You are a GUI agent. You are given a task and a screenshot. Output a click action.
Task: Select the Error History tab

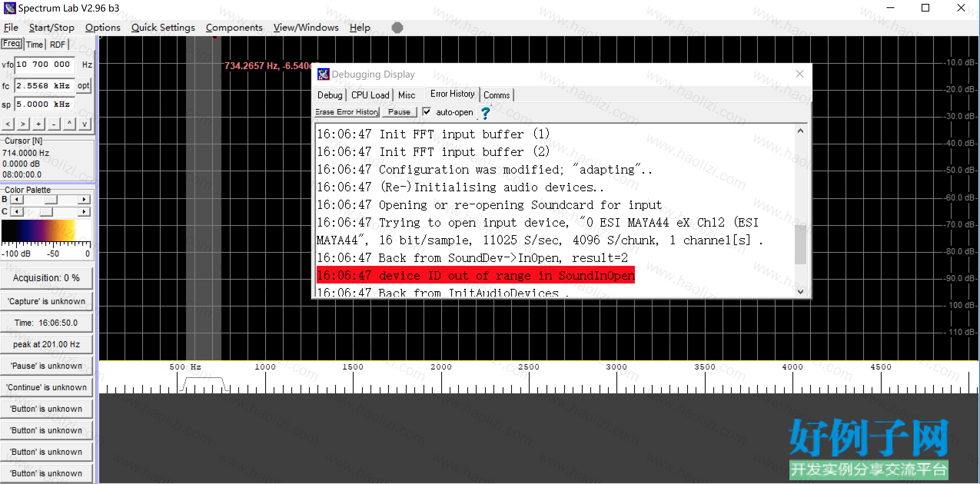pos(452,94)
